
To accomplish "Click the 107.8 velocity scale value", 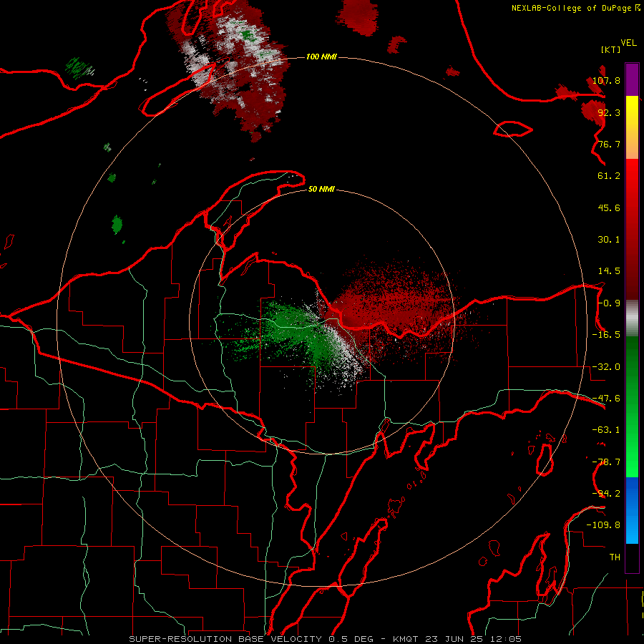I will (x=606, y=80).
